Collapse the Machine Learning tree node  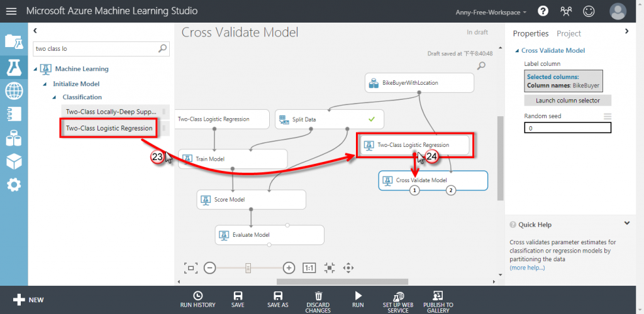click(36, 69)
